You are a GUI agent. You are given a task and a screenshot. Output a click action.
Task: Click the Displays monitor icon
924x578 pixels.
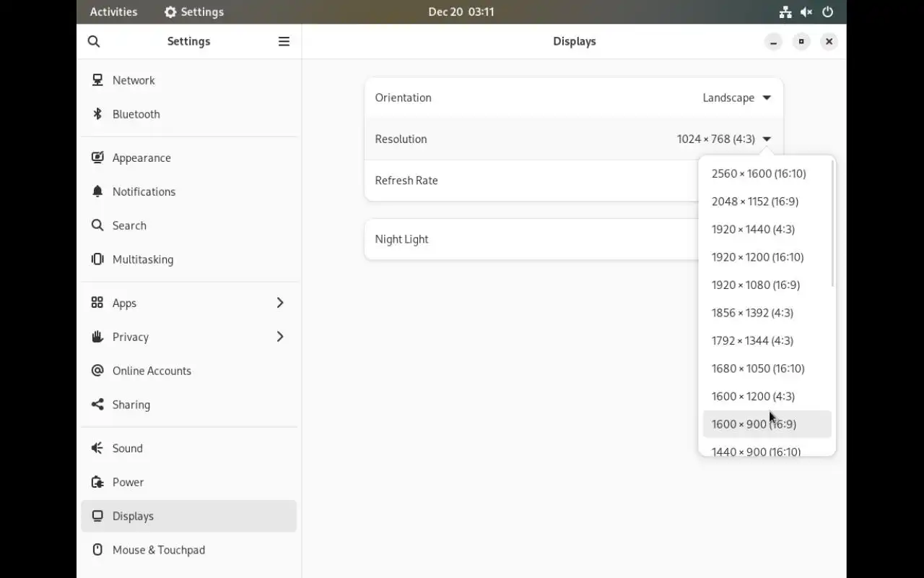pyautogui.click(x=97, y=516)
